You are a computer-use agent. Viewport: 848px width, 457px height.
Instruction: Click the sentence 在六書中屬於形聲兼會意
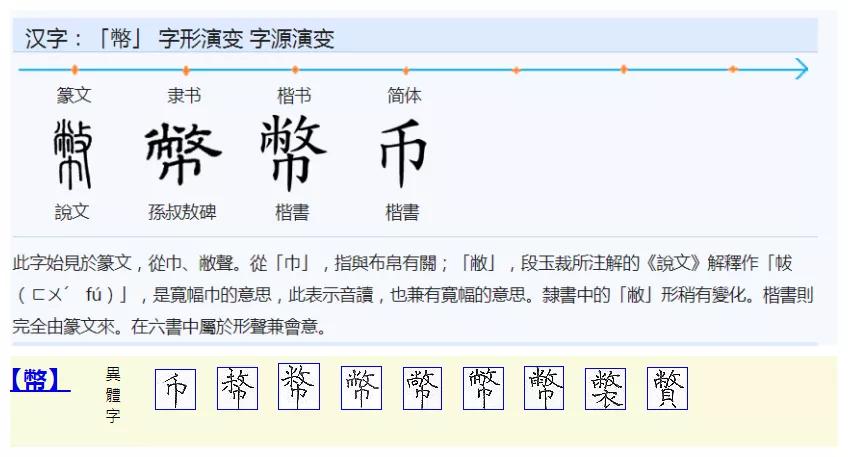click(x=228, y=327)
